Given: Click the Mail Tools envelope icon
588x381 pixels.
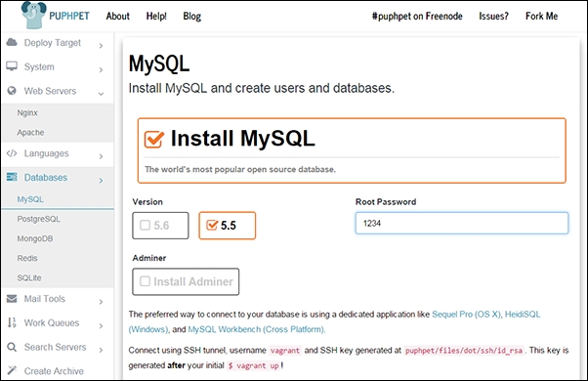Looking at the screenshot, I should point(12,299).
